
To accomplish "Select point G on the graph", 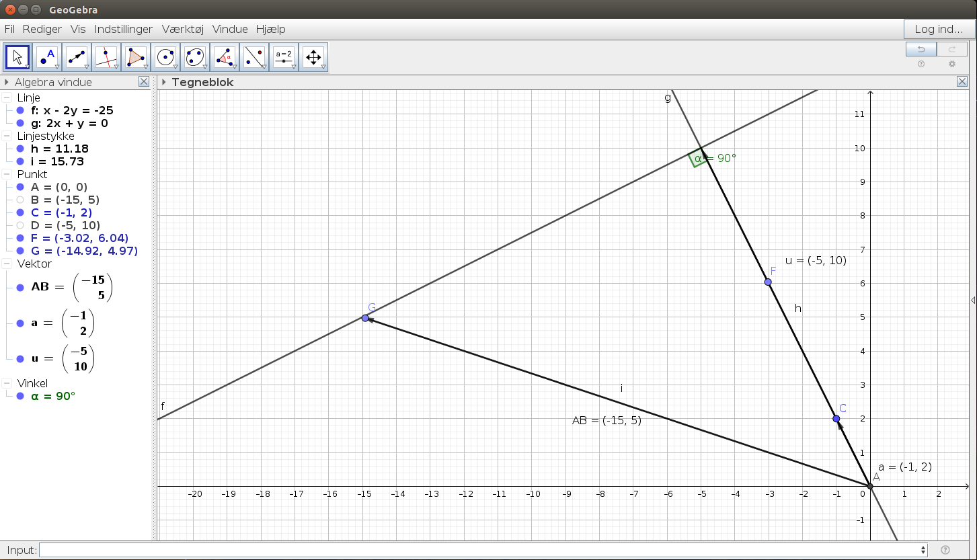I will point(365,318).
